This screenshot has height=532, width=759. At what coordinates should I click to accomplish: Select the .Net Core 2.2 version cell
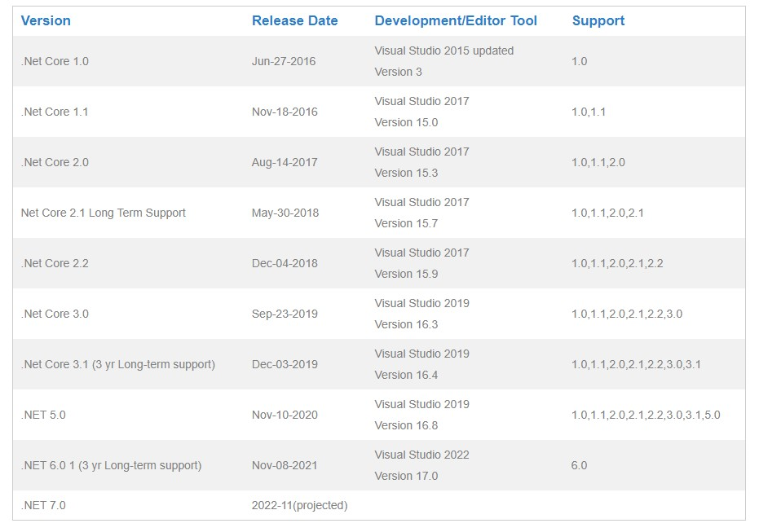pyautogui.click(x=55, y=263)
